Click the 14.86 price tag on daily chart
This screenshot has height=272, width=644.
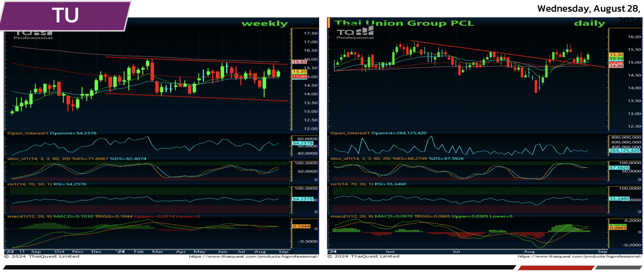(616, 66)
